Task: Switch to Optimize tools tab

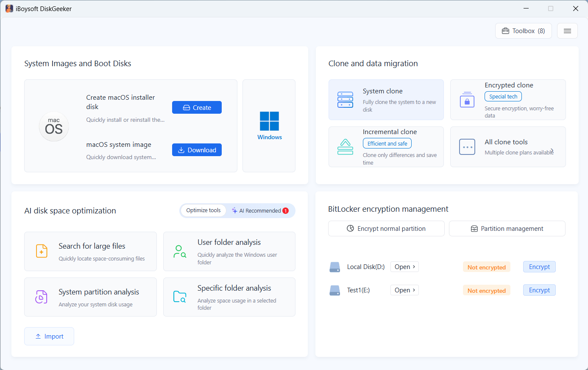Action: coord(203,210)
